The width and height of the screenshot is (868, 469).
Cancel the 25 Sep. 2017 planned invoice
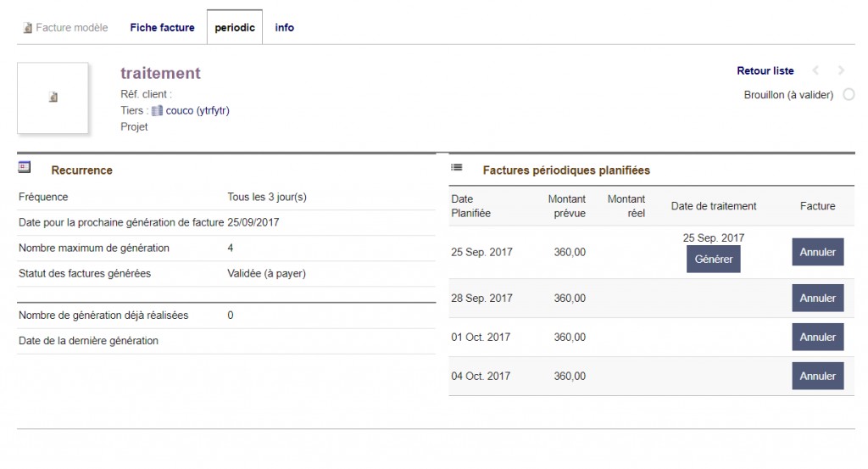(x=818, y=252)
